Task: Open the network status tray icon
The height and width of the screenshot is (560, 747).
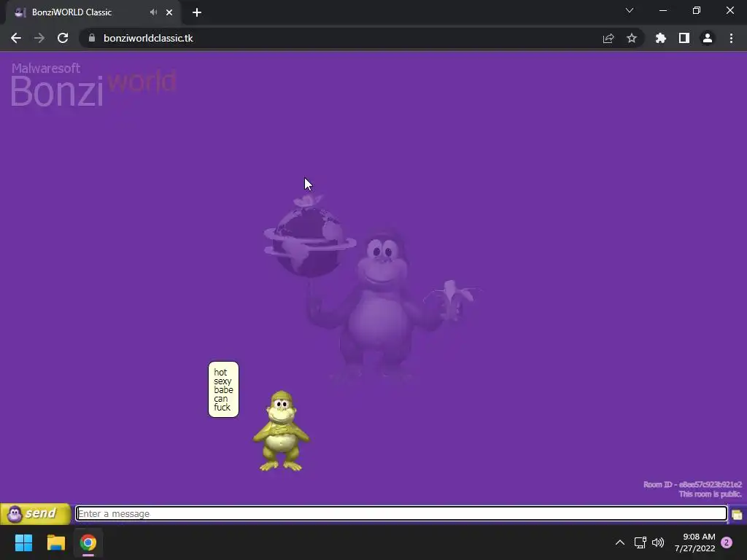Action: tap(640, 542)
